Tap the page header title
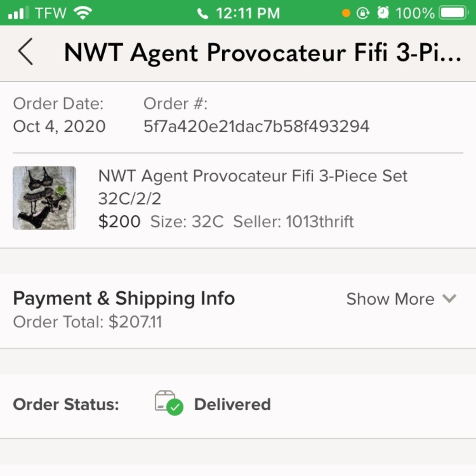 pyautogui.click(x=262, y=52)
